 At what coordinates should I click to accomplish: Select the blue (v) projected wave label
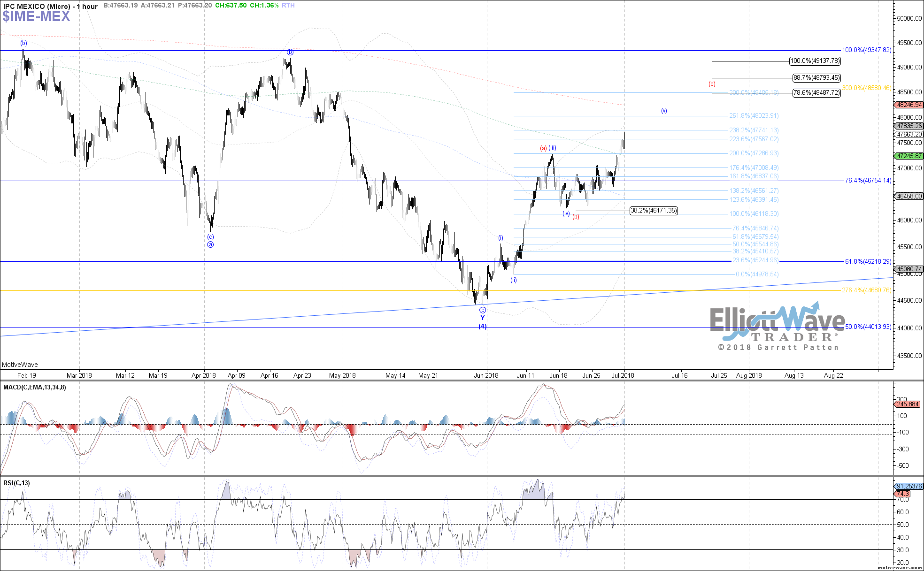pyautogui.click(x=664, y=111)
